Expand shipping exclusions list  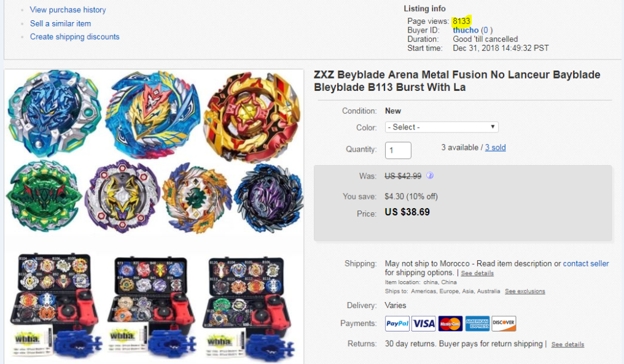525,291
